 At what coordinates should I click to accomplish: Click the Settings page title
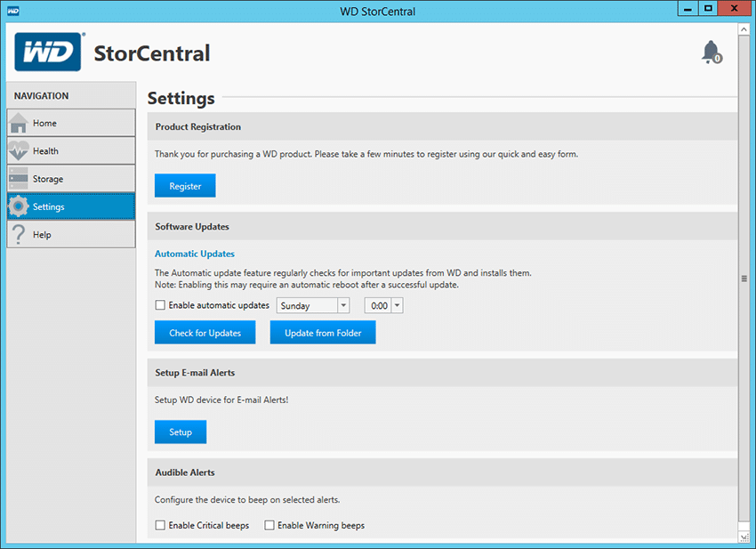181,98
